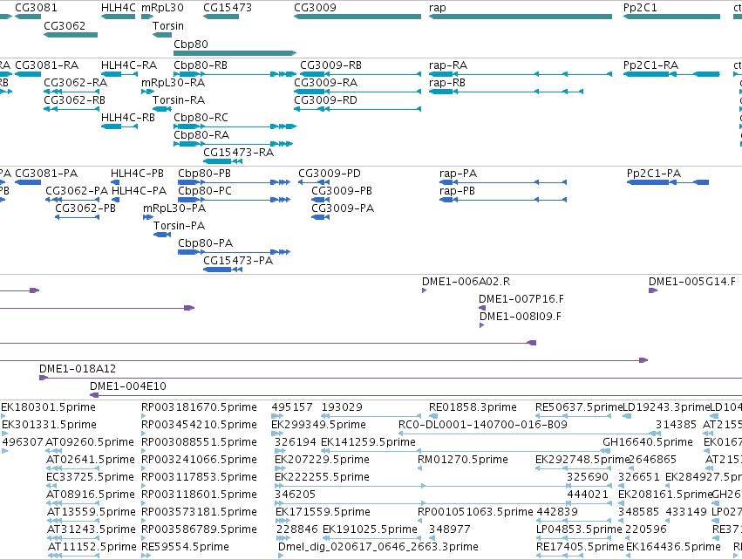Select the CG3009-PB protein label

342,191
